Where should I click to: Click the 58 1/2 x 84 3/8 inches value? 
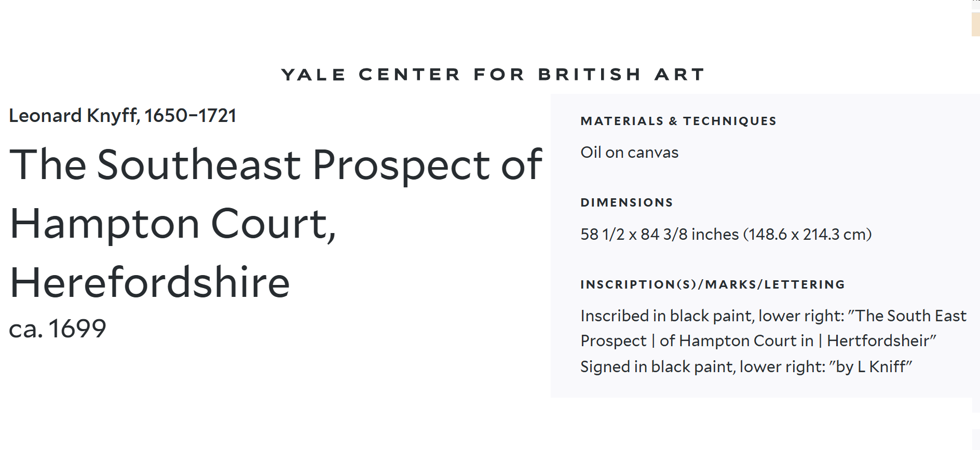(659, 235)
